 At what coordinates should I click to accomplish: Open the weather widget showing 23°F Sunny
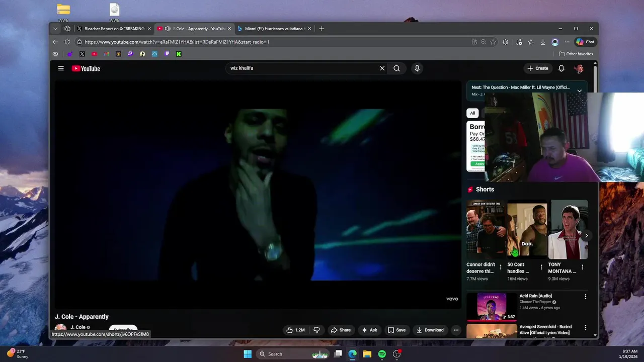18,354
